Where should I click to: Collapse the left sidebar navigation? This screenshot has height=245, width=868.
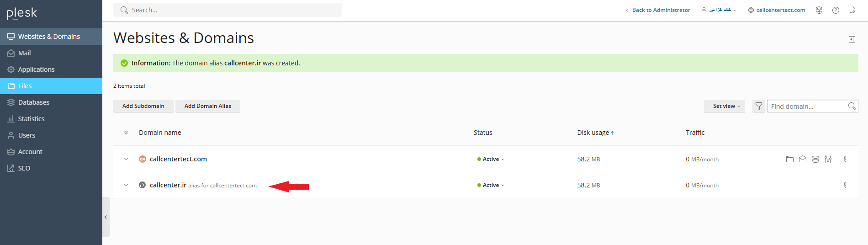coord(106,217)
